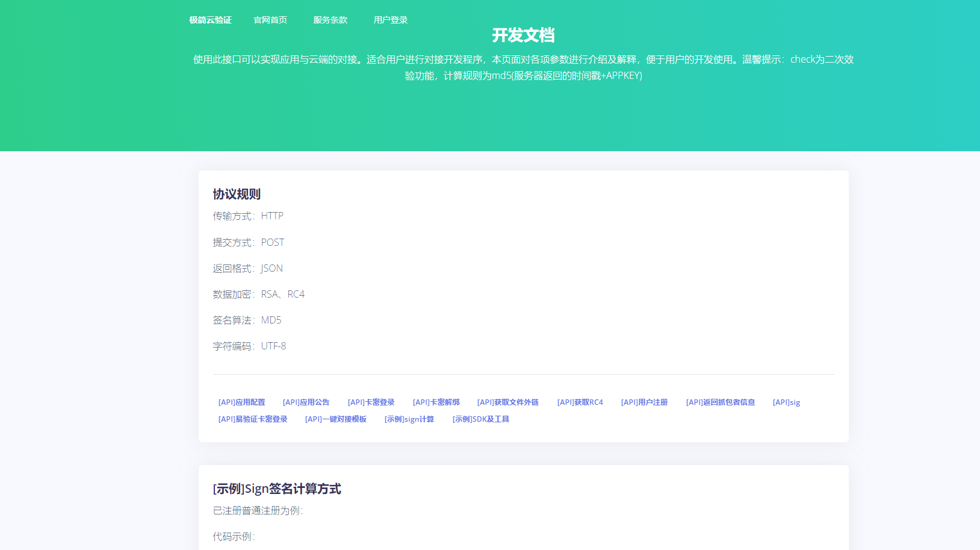Open the [API]应用公告 link
980x550 pixels.
pos(306,402)
